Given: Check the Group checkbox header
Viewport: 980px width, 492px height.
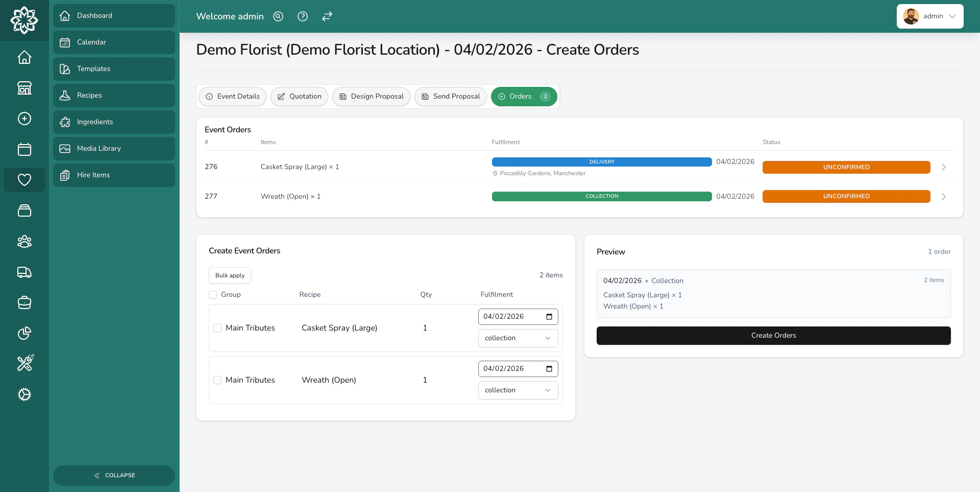Looking at the screenshot, I should [x=213, y=294].
